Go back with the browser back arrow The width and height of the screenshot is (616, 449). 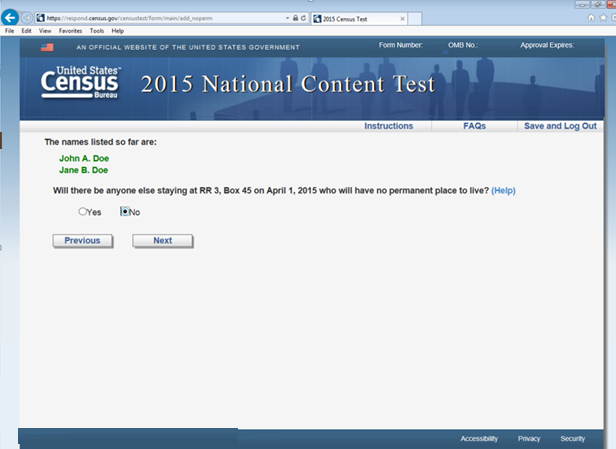point(10,18)
